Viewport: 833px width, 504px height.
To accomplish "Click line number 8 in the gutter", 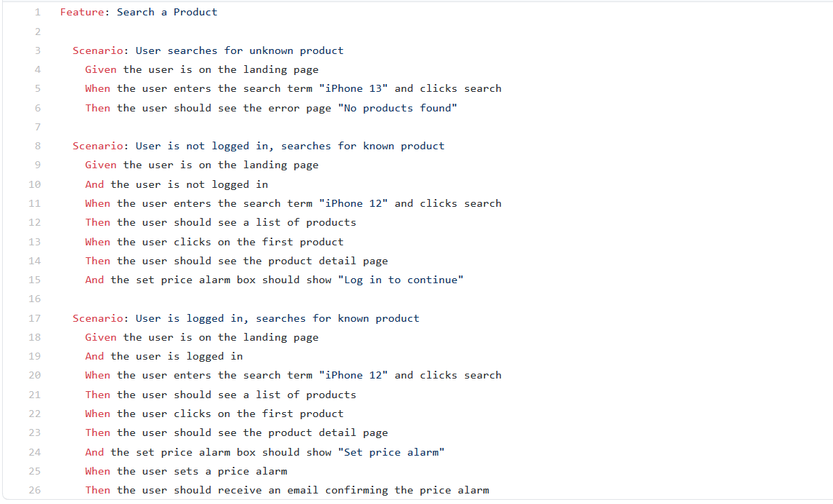I will click(38, 146).
